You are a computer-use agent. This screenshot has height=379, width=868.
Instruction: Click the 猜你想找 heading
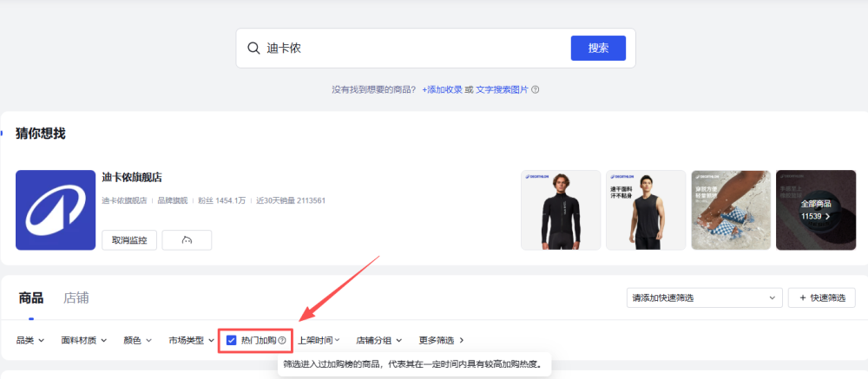[41, 134]
